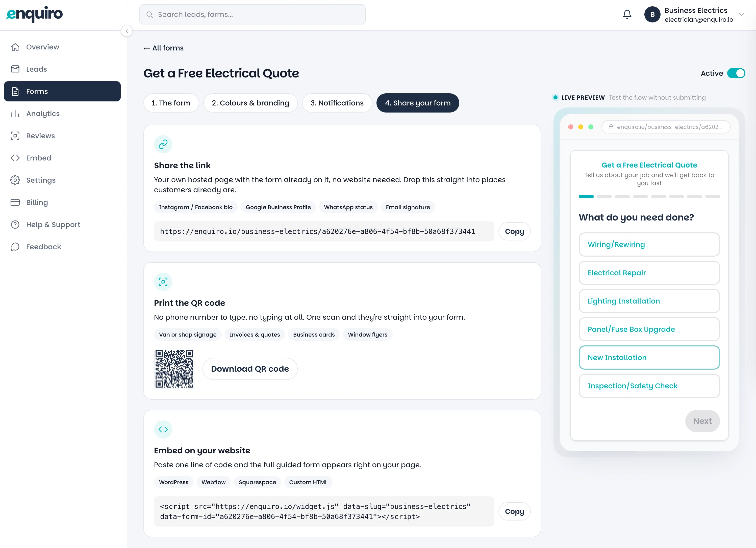Viewport: 756px width, 548px height.
Task: Click the Embed code brackets icon
Action: (15, 158)
